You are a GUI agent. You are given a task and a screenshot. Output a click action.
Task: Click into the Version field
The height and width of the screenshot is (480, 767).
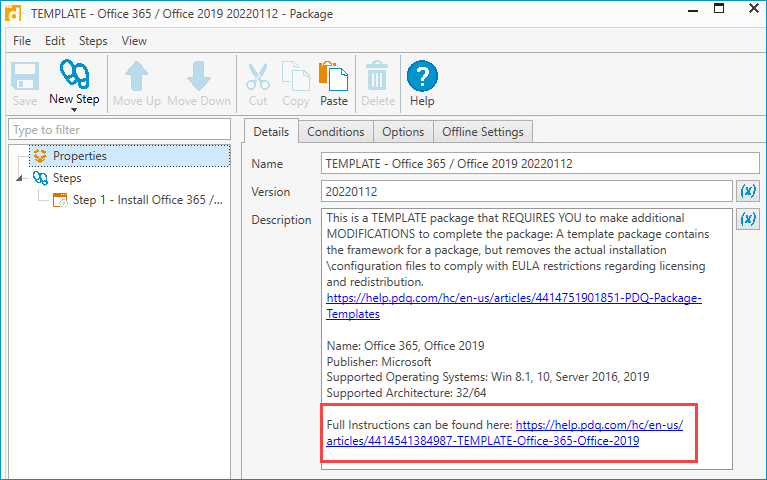coord(526,191)
